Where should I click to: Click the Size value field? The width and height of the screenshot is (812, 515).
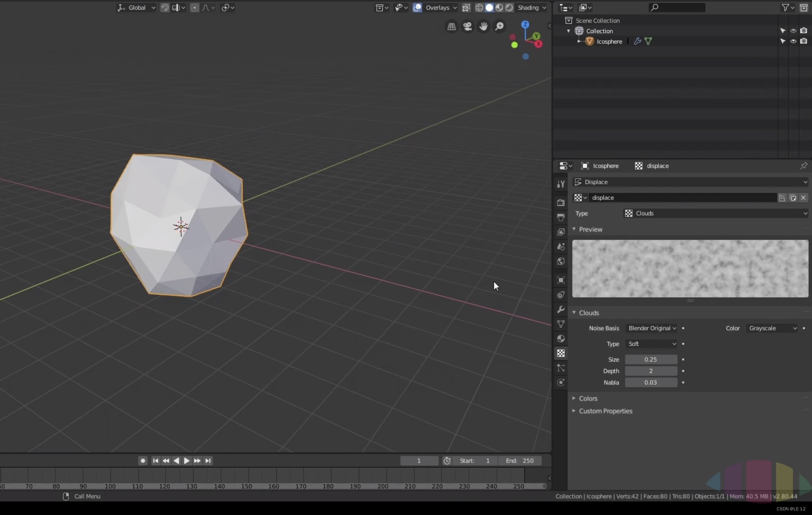pyautogui.click(x=651, y=359)
